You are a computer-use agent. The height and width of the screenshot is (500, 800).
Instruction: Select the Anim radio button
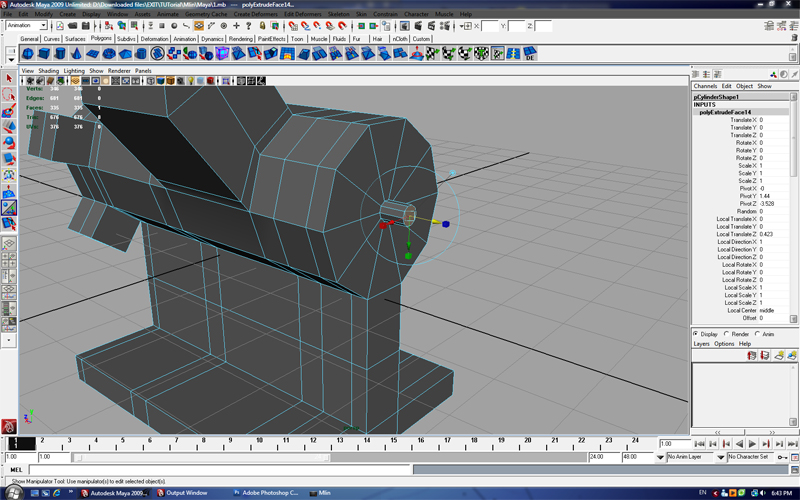pos(758,334)
